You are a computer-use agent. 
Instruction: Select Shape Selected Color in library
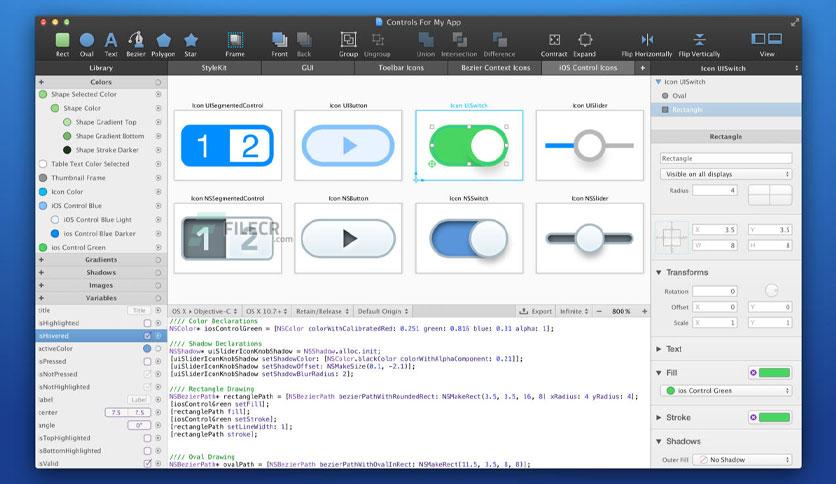84,94
